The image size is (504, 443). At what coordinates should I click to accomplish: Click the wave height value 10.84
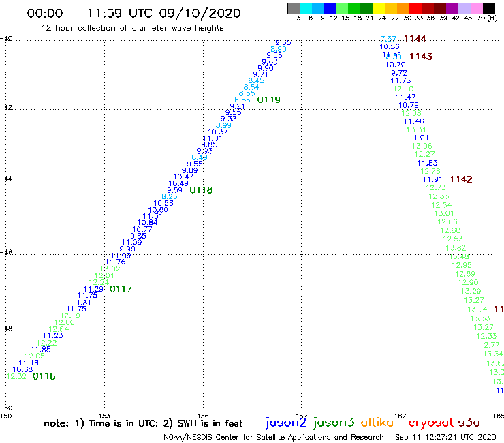148,223
